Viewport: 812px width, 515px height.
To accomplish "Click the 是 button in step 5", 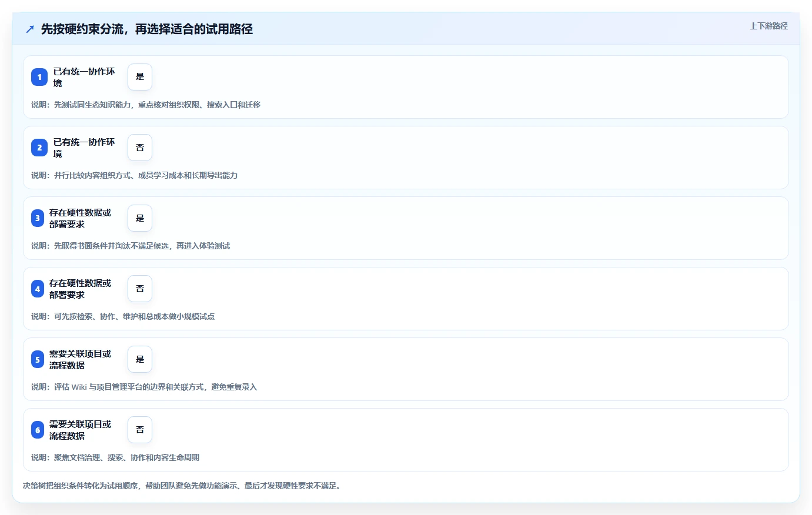I will coord(140,359).
